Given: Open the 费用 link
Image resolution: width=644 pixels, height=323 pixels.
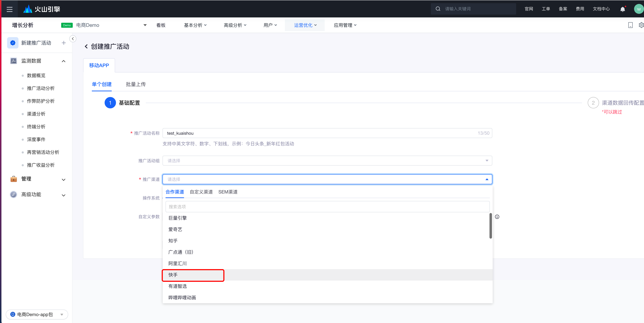Looking at the screenshot, I should [580, 9].
